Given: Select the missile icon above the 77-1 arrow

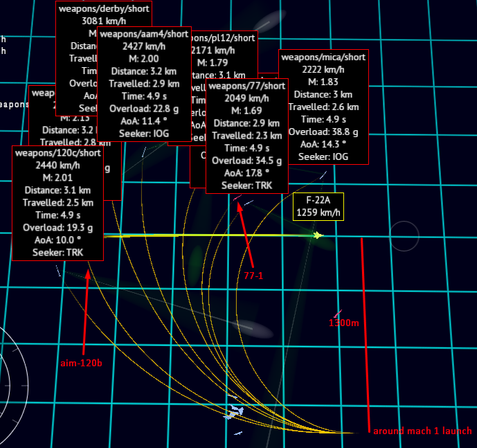Looking at the screenshot, I should point(238,198).
